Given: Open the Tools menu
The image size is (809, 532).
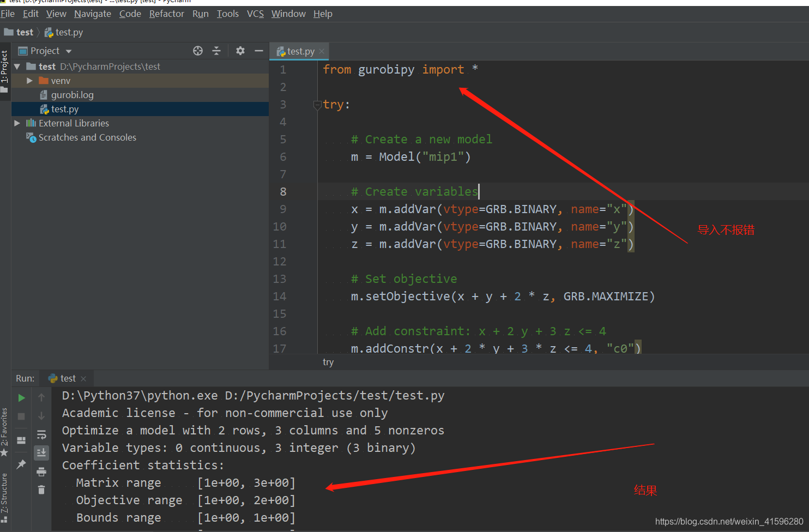Looking at the screenshot, I should (228, 14).
